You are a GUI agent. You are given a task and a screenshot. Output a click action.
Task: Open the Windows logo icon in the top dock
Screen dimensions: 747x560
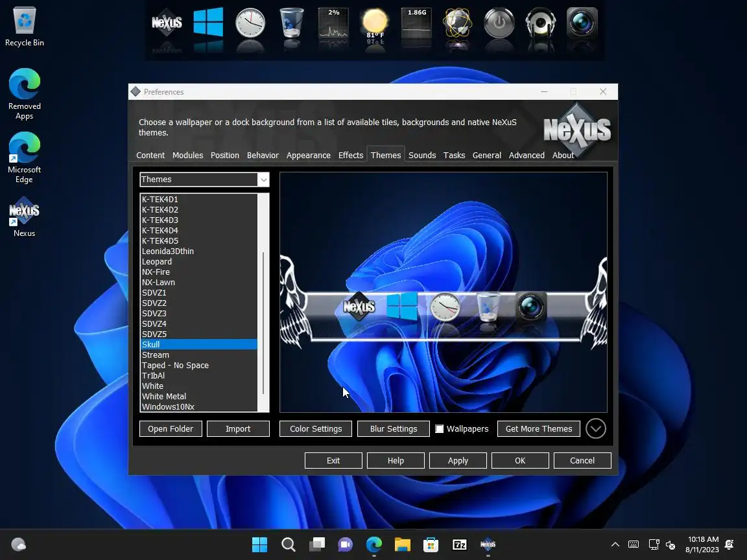point(208,22)
